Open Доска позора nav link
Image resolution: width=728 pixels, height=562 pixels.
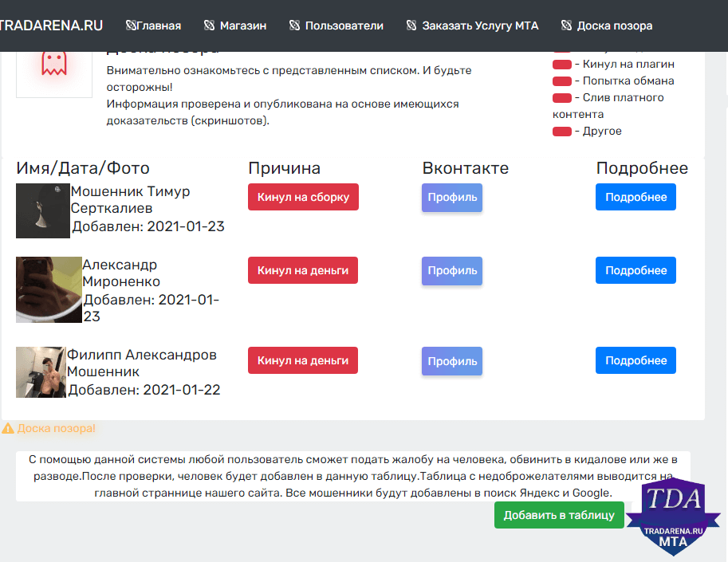(614, 26)
